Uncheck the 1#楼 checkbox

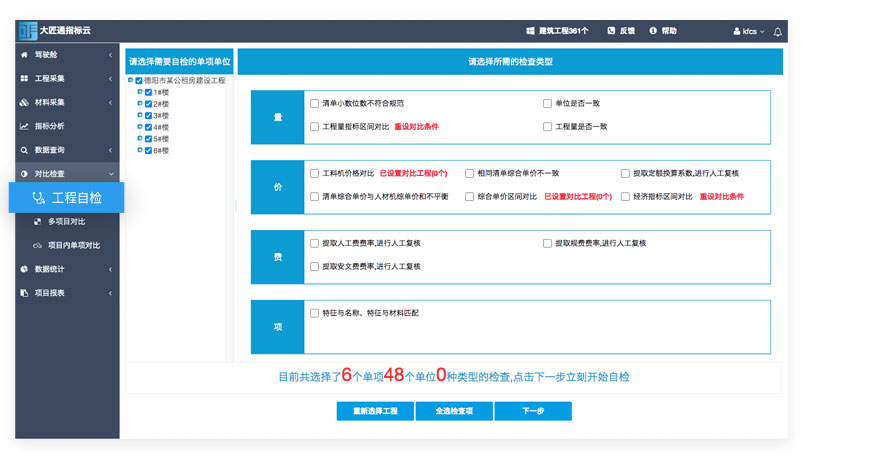click(x=149, y=93)
